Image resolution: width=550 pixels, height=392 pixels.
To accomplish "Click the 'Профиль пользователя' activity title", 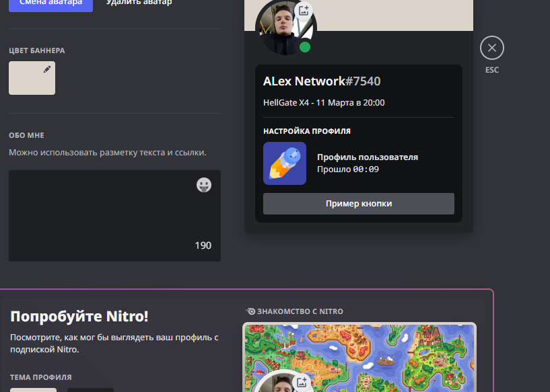I will pos(368,157).
